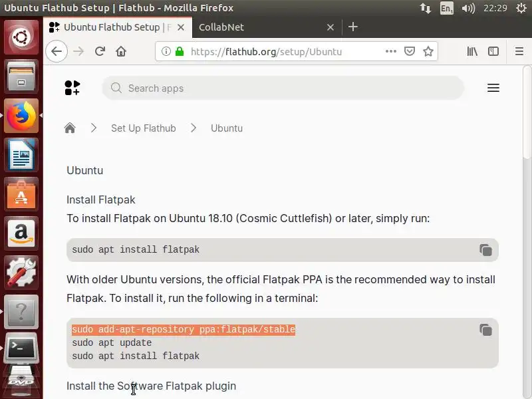Click the 'sudo apt update' line
Viewport: 532px width, 399px height.
point(112,342)
